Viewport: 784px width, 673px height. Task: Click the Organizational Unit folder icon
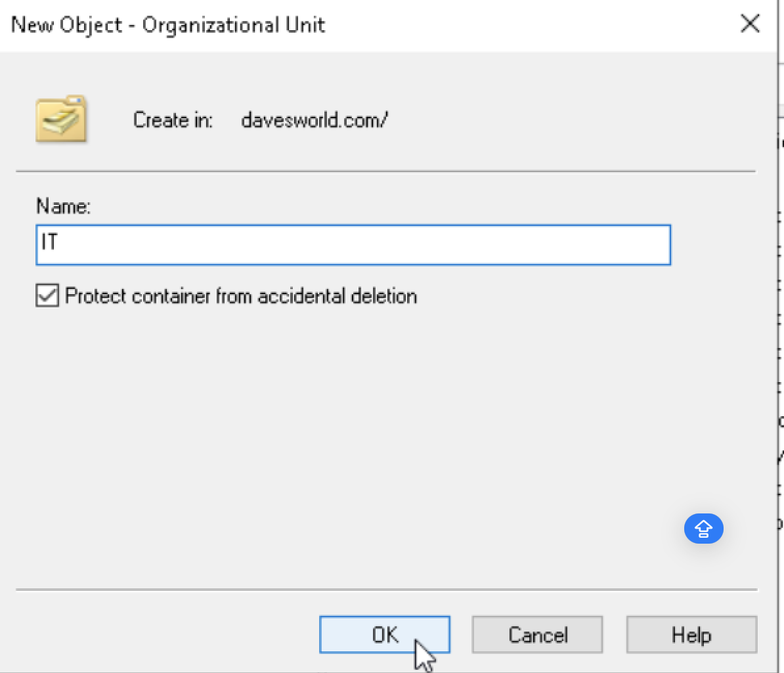[61, 119]
